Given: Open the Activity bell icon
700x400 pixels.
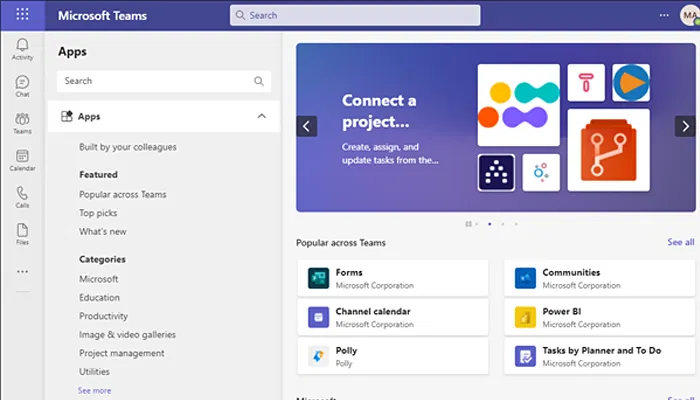Looking at the screenshot, I should (x=22, y=48).
